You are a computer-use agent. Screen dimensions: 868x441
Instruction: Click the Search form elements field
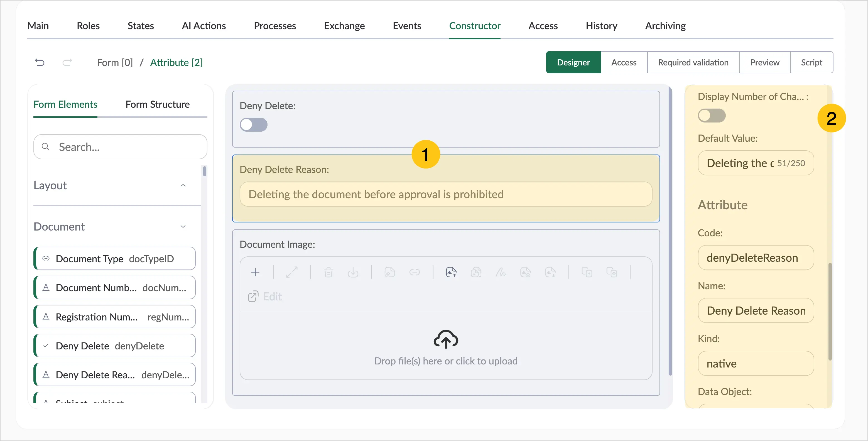point(120,146)
